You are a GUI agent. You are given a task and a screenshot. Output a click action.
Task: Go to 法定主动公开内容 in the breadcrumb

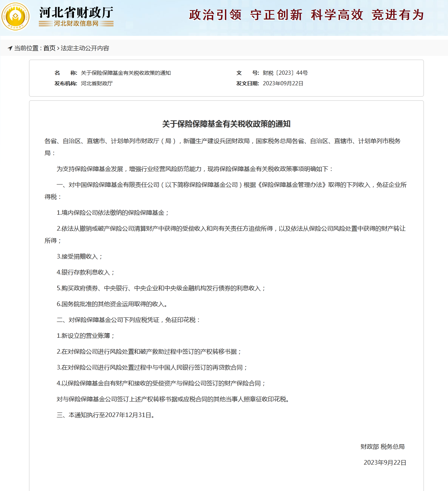85,48
